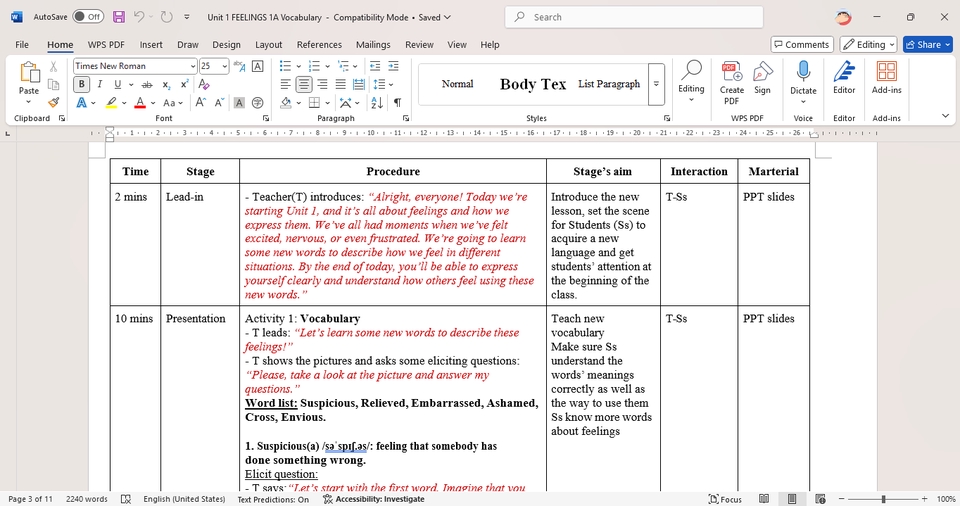Open the user account avatar
Image resolution: width=960 pixels, height=506 pixels.
[x=843, y=17]
